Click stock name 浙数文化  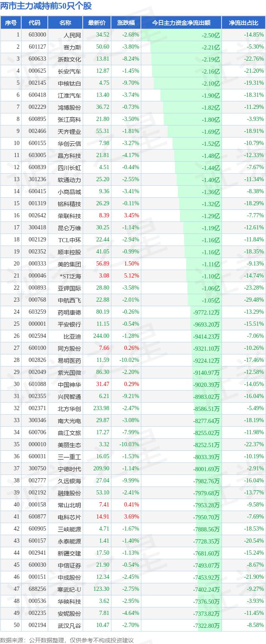[x=69, y=59]
